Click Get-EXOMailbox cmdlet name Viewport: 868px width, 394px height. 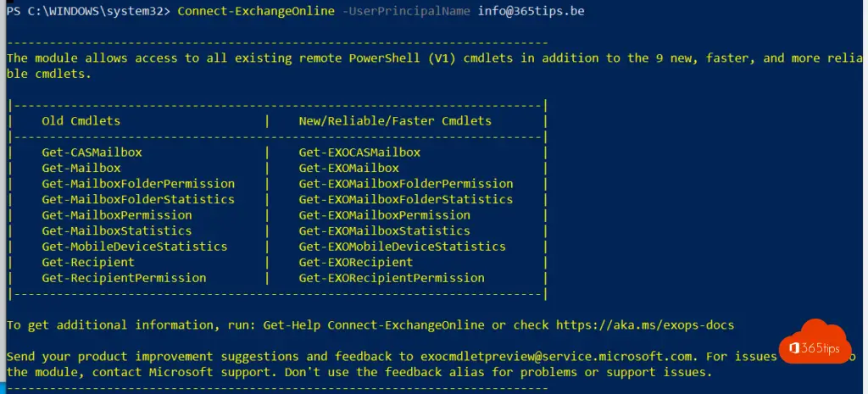(x=348, y=168)
